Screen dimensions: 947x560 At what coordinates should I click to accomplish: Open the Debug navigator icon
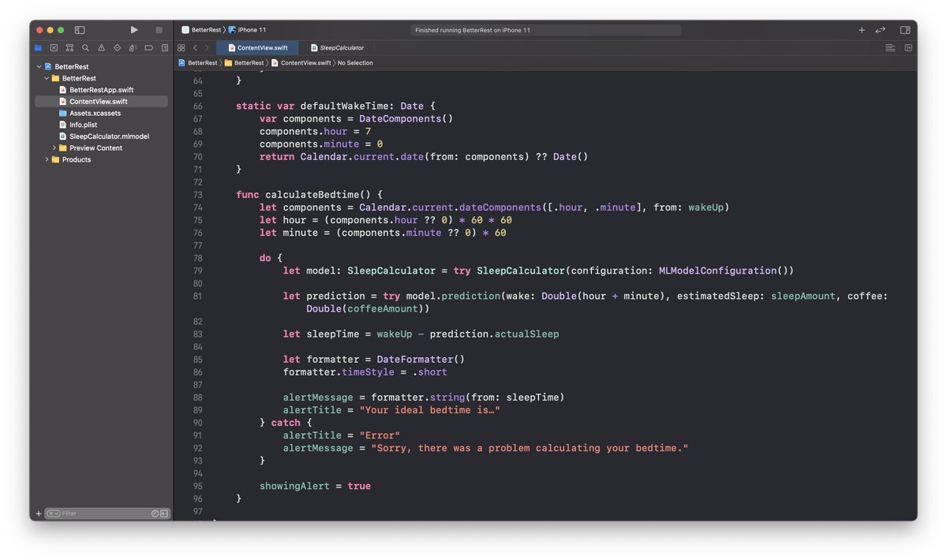[133, 47]
